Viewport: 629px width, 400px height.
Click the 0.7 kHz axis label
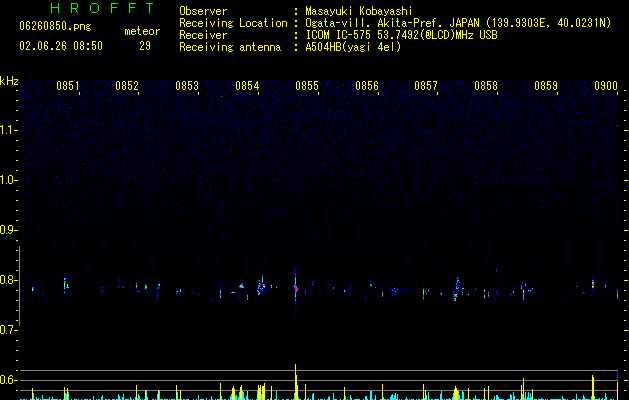9,330
